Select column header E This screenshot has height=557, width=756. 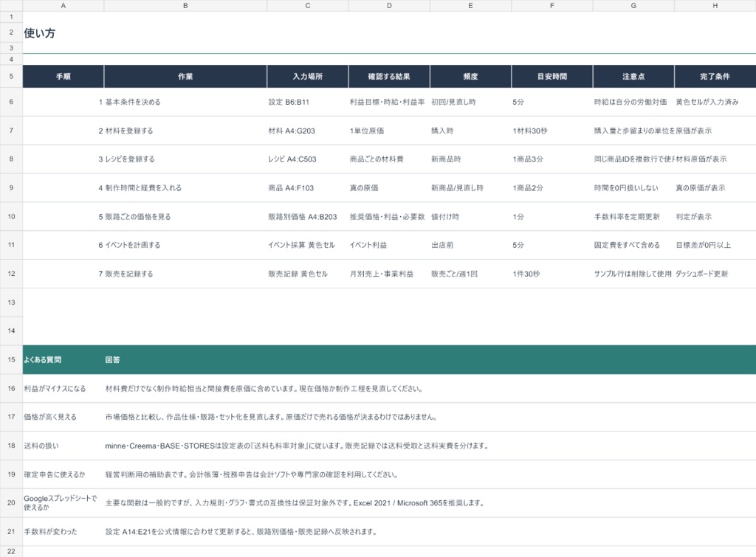(470, 6)
